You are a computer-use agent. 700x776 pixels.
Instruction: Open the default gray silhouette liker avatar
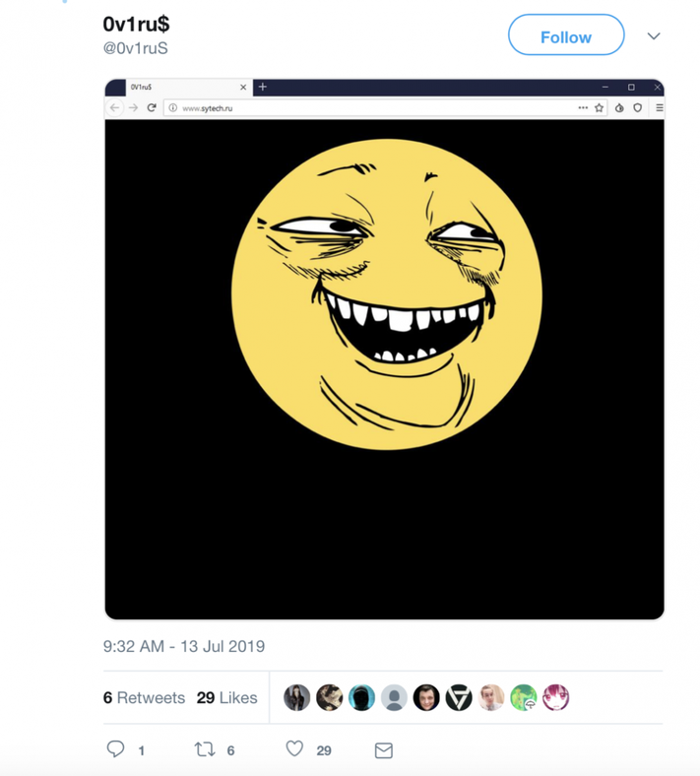tap(394, 697)
